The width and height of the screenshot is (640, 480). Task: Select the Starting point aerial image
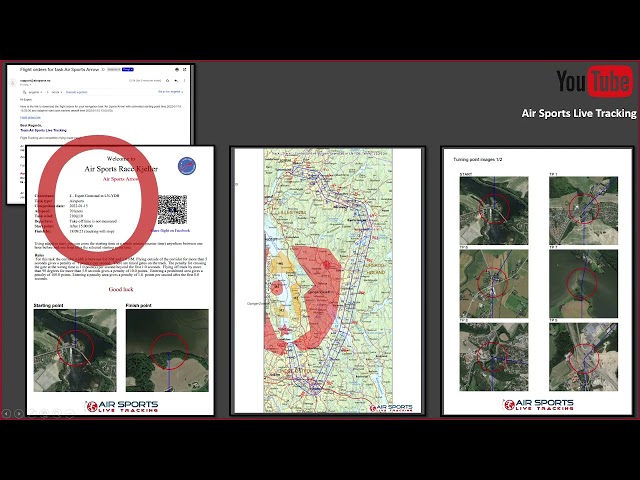(75, 350)
